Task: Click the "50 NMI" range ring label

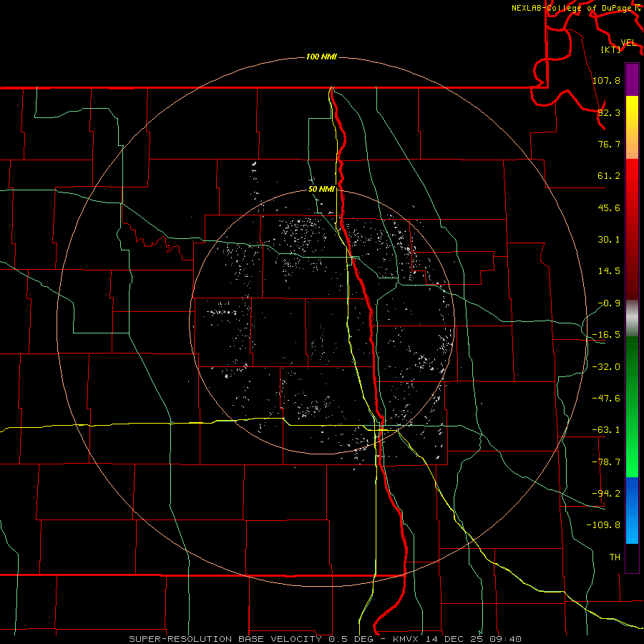Action: (321, 189)
